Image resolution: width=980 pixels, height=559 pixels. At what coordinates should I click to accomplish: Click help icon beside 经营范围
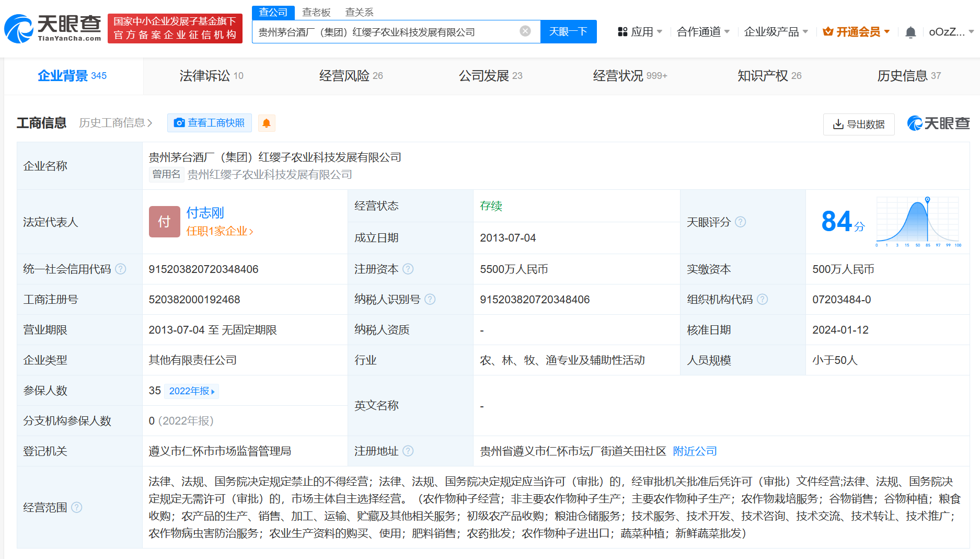coord(77,508)
